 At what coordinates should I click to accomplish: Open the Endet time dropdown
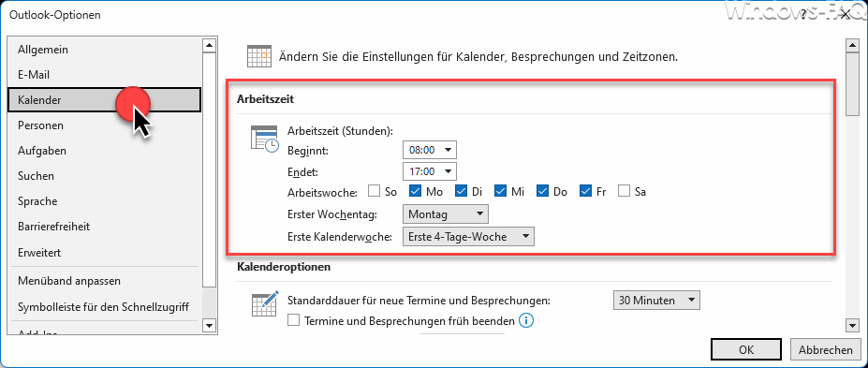click(x=430, y=171)
